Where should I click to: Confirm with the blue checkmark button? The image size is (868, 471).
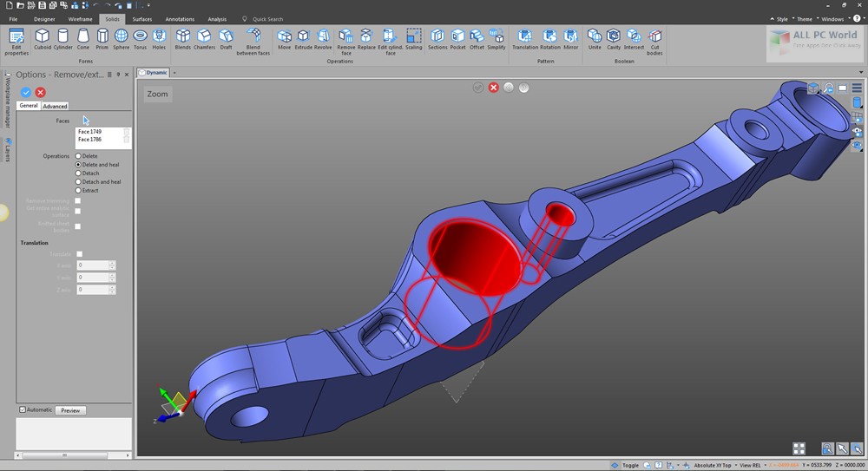click(25, 93)
